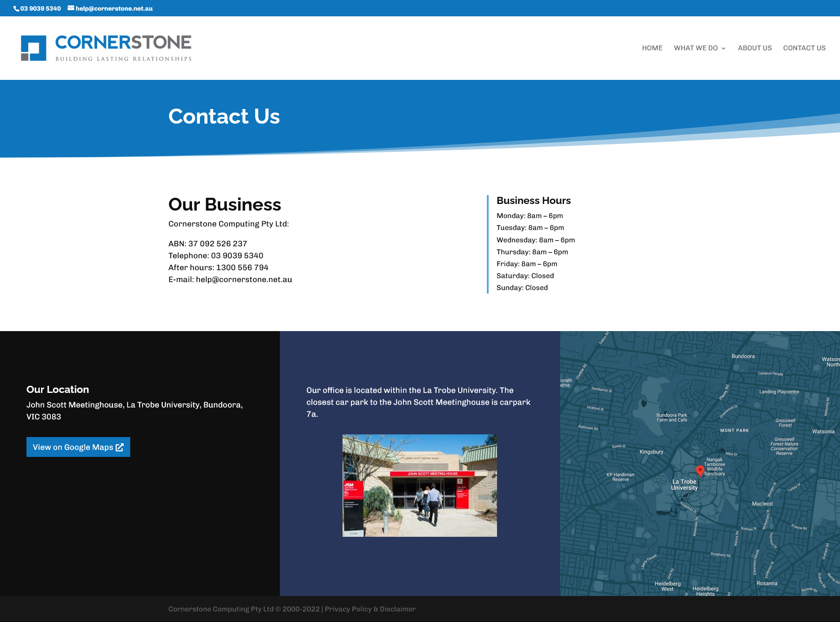Open the What We Do menu
Image resolution: width=840 pixels, height=622 pixels.
click(x=700, y=48)
